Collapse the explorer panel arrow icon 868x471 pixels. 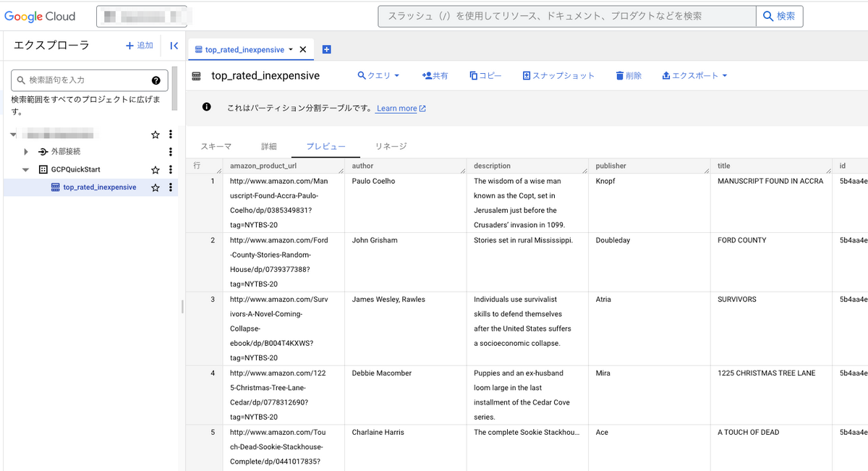pyautogui.click(x=174, y=46)
